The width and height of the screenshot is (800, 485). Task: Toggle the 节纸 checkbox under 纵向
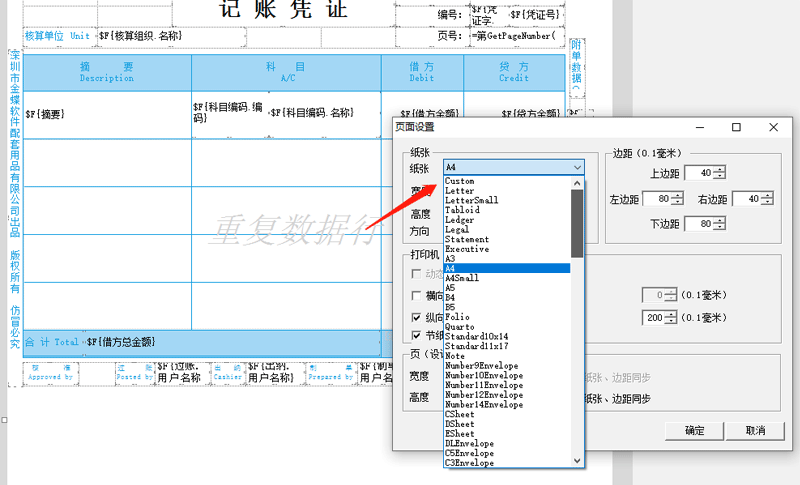click(x=416, y=335)
